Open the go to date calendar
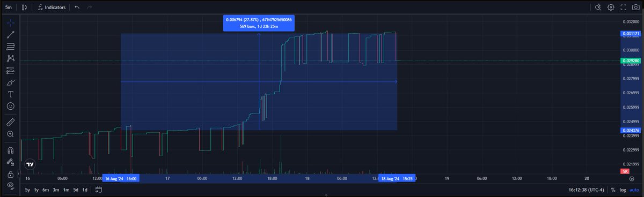This screenshot has width=644, height=197. tap(99, 190)
